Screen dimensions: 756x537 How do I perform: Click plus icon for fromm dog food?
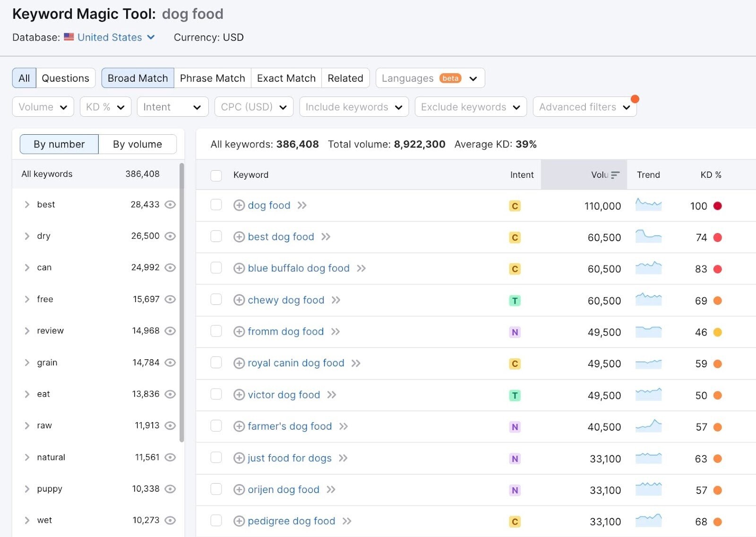coord(239,332)
